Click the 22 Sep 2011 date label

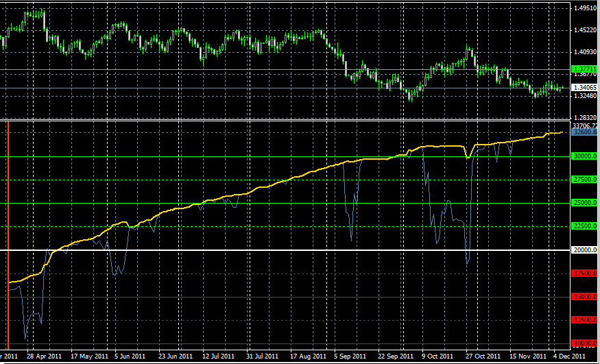click(x=395, y=356)
